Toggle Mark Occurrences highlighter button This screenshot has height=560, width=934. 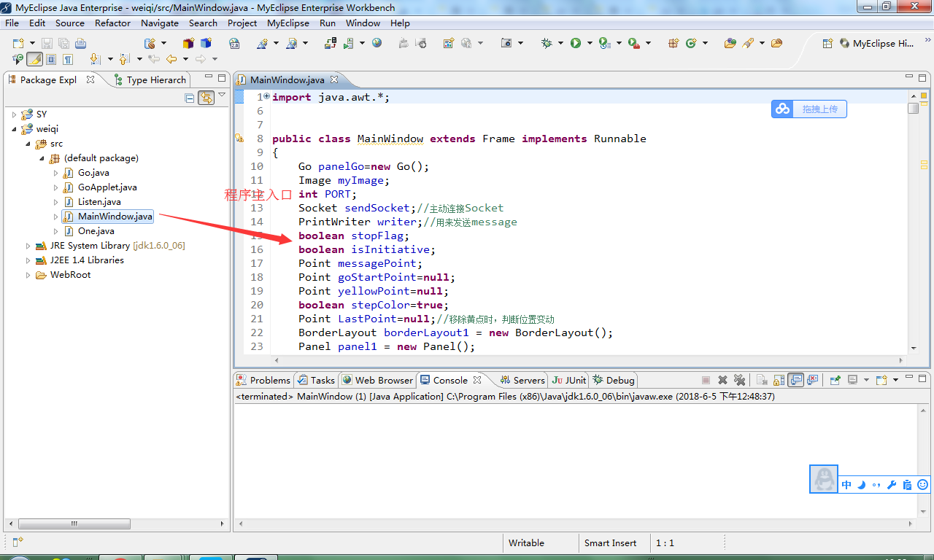(34, 59)
